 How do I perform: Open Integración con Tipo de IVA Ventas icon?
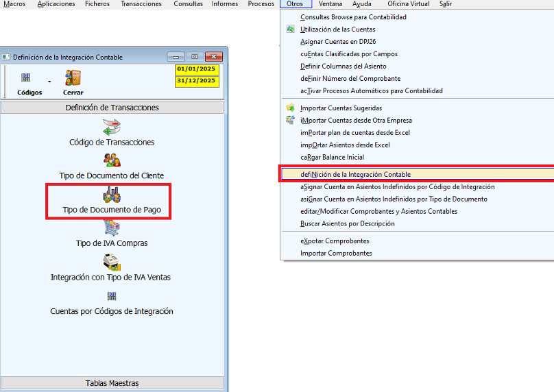point(112,262)
